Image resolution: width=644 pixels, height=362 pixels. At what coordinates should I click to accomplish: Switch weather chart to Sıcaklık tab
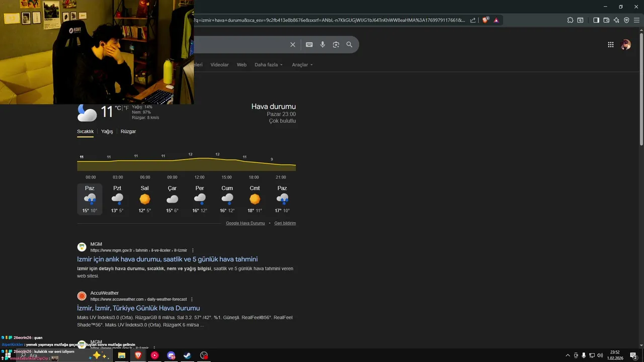[86, 132]
